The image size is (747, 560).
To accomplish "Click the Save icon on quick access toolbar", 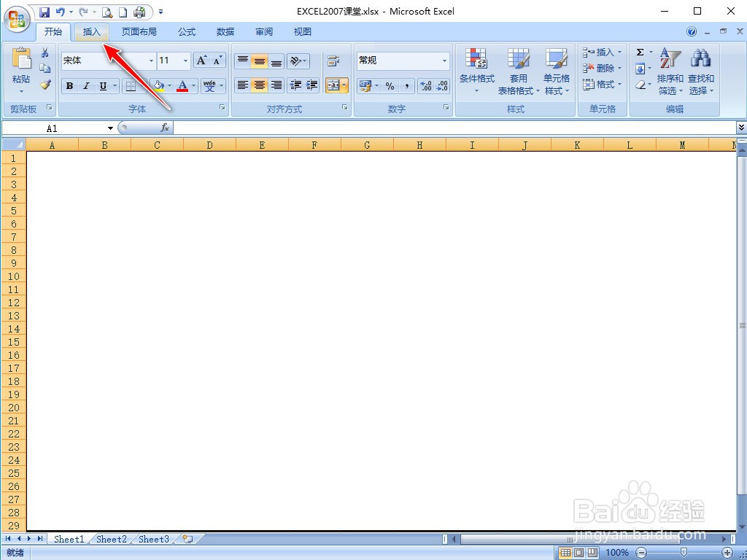I will point(45,12).
